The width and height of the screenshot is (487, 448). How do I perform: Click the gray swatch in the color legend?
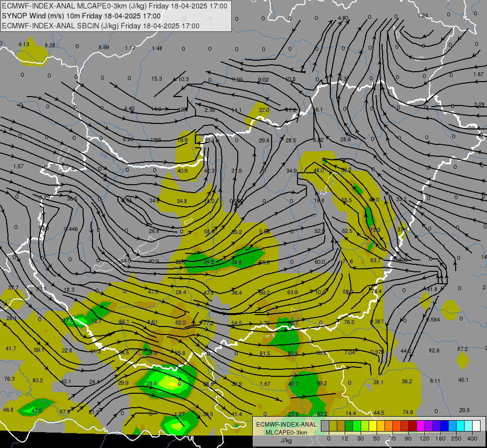pyautogui.click(x=325, y=426)
